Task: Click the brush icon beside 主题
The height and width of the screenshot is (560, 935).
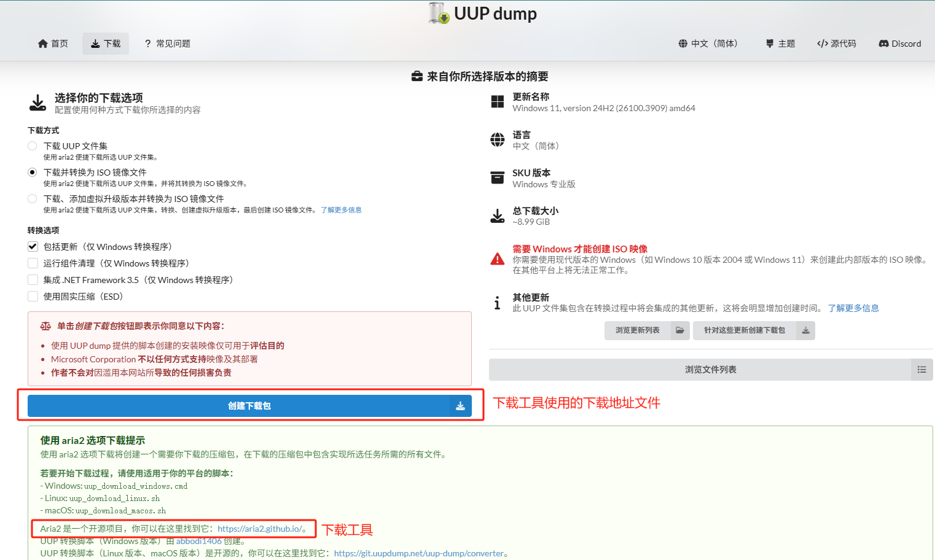Action: click(770, 44)
